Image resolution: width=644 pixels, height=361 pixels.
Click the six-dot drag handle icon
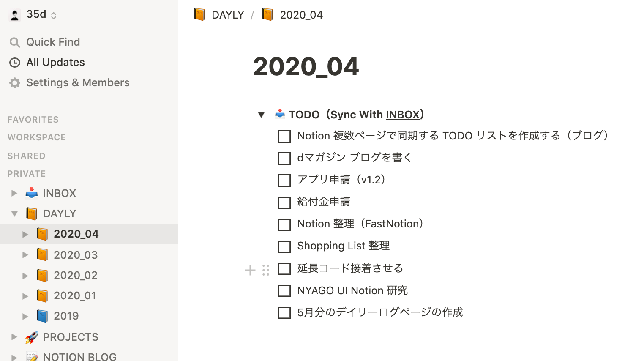[x=266, y=270]
